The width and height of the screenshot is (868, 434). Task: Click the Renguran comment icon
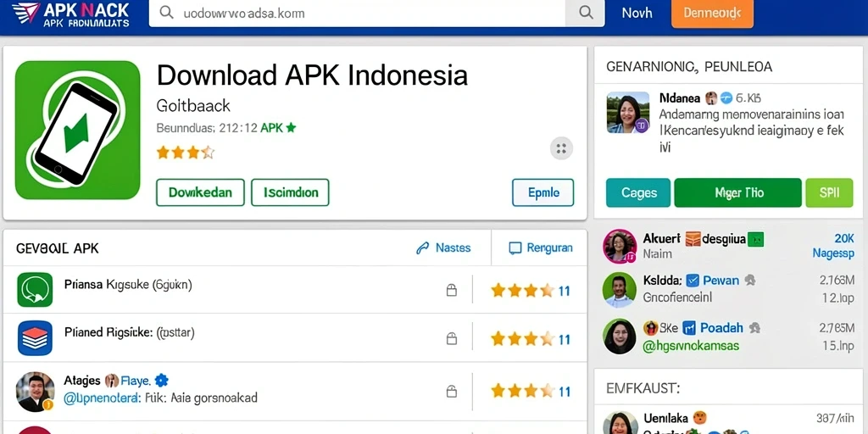515,248
